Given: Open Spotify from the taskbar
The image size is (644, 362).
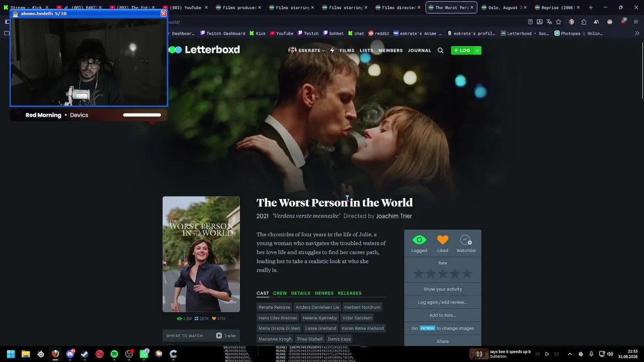Looking at the screenshot, I should click(114, 354).
